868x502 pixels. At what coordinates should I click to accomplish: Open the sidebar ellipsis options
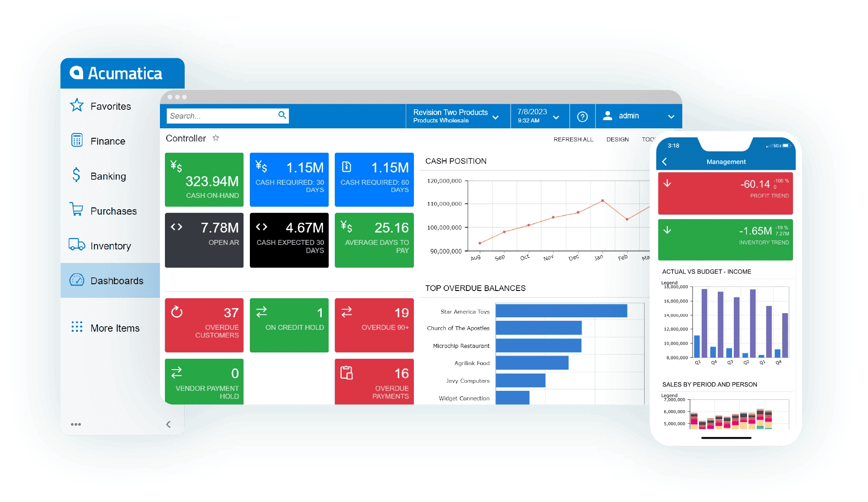(x=76, y=424)
